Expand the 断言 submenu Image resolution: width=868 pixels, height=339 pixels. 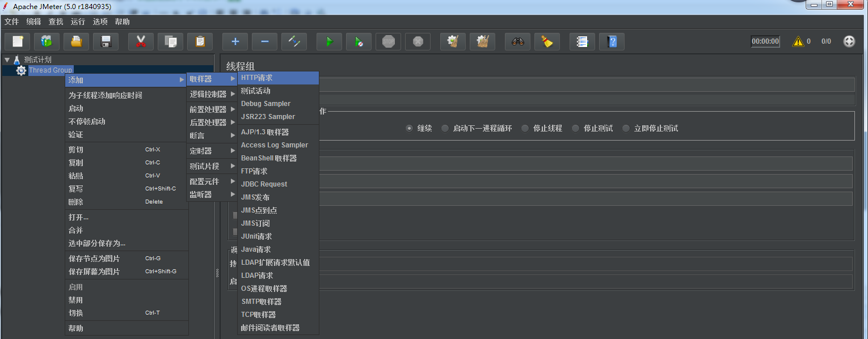212,135
